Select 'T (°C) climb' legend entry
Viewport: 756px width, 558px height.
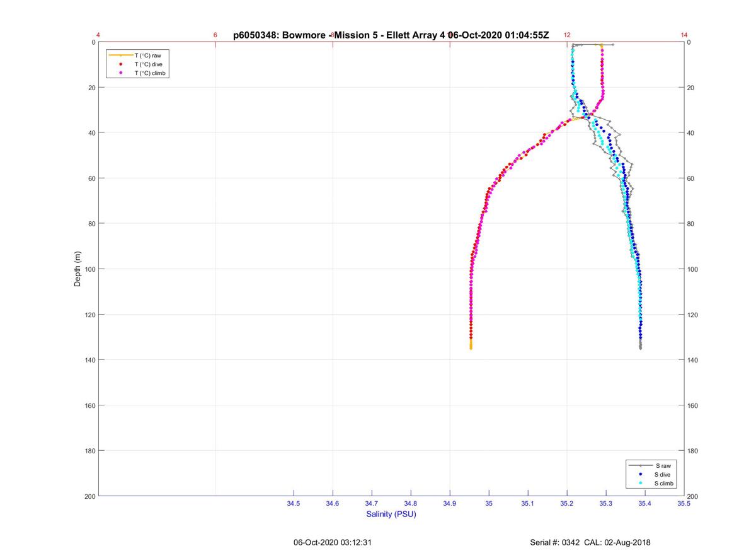tap(150, 73)
